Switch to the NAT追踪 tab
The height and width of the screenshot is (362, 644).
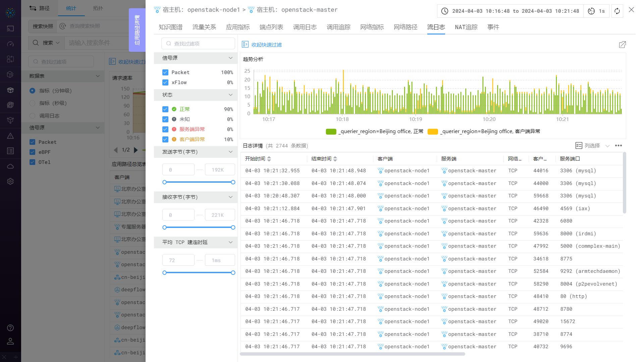[x=466, y=27]
